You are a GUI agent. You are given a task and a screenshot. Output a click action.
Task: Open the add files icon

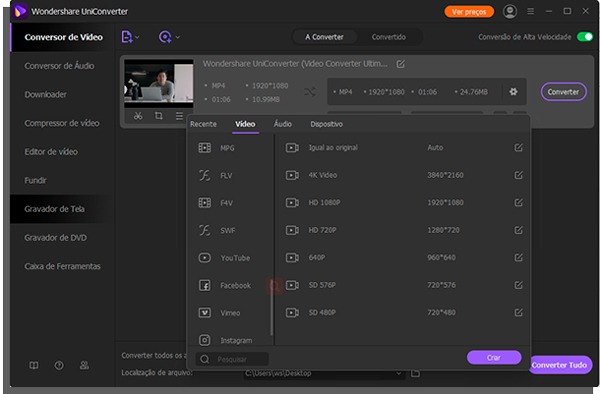click(x=127, y=37)
